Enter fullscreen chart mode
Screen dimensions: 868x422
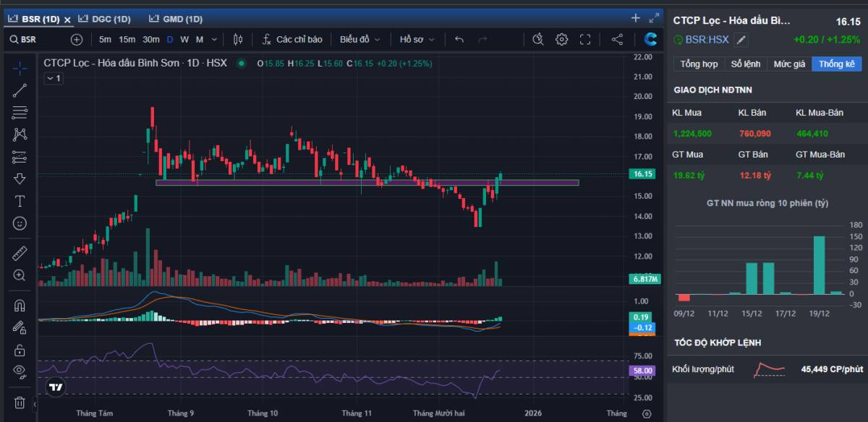(585, 39)
